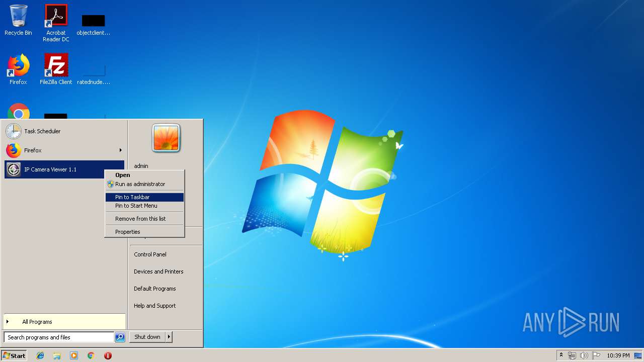Click the volume speaker tray icon
The image size is (644, 362).
point(584,355)
